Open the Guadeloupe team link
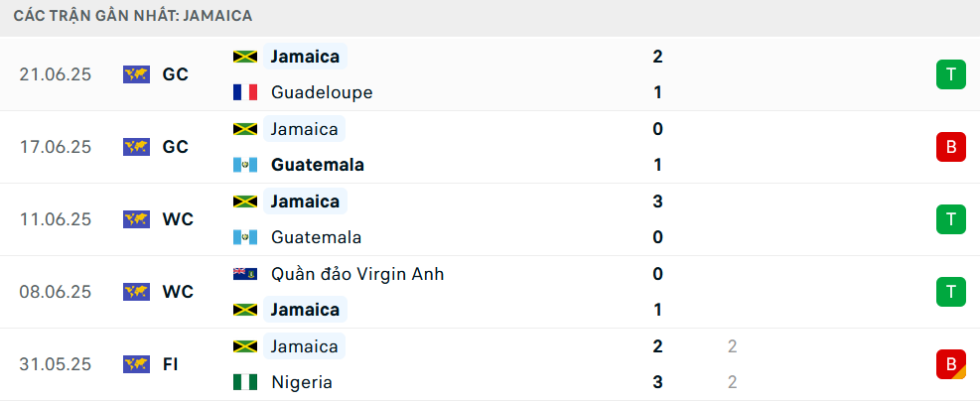 322,92
